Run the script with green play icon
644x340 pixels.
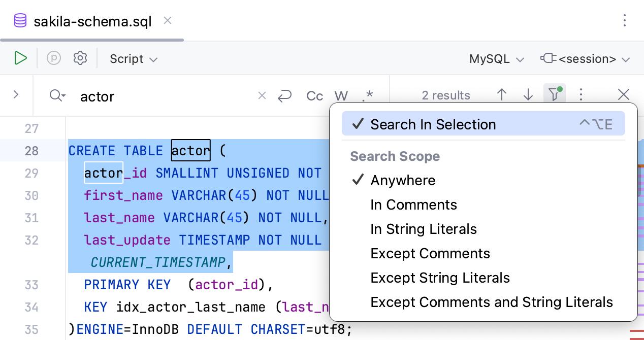click(x=20, y=58)
